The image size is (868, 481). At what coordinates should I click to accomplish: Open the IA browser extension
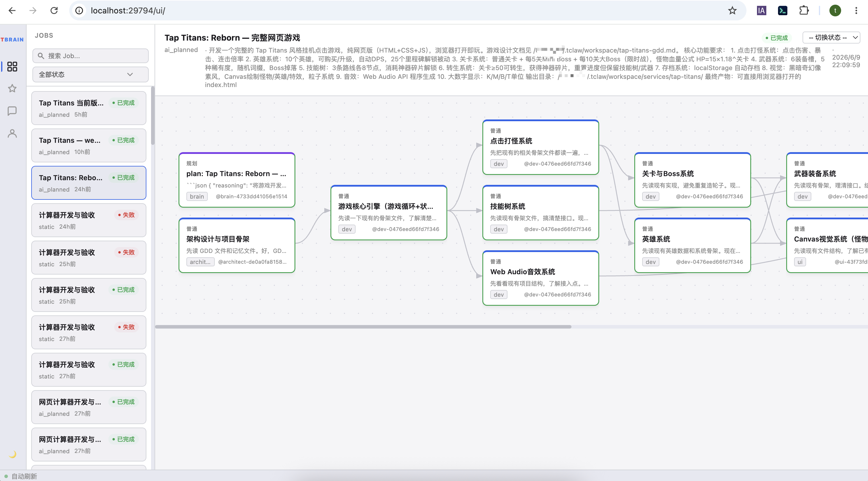click(x=761, y=11)
